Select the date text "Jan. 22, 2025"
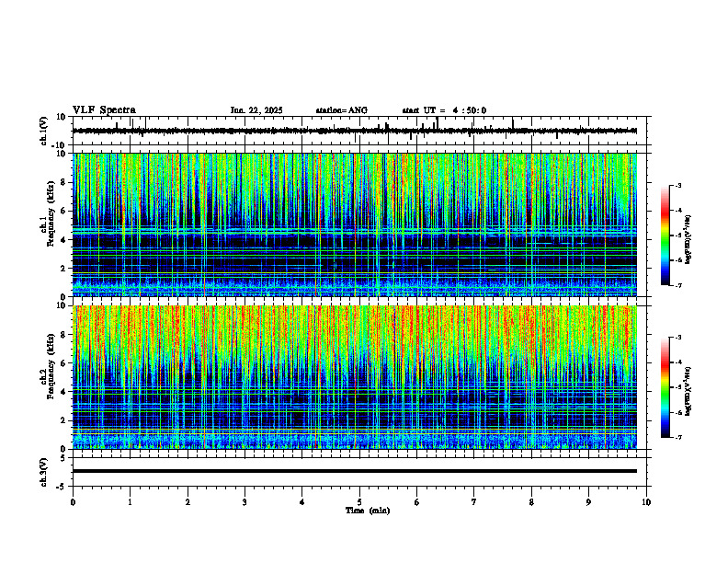Viewport: 728px width, 563px height. tap(256, 110)
